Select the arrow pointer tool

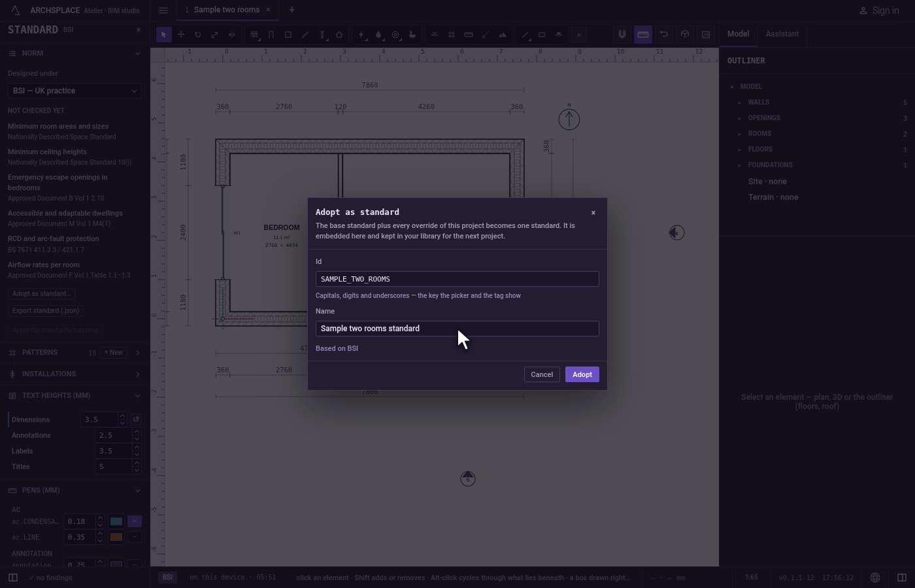point(164,35)
